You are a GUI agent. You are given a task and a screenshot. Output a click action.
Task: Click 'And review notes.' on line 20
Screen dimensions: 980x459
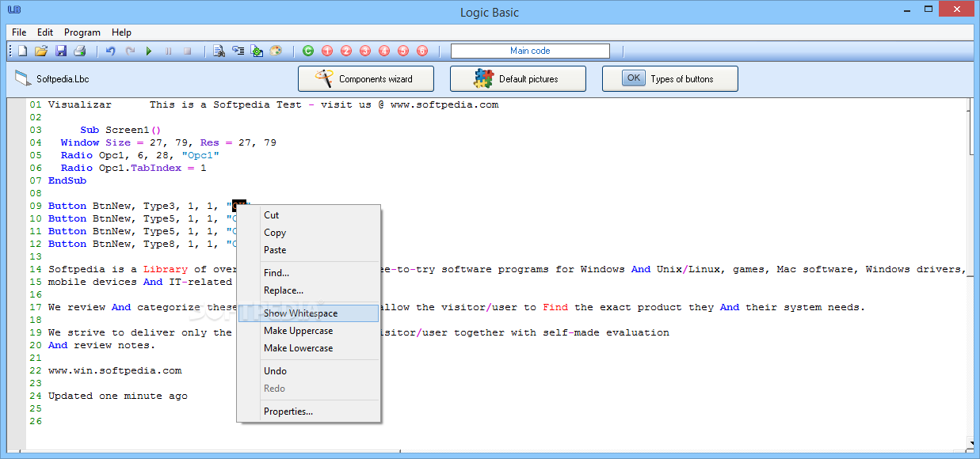coord(102,345)
